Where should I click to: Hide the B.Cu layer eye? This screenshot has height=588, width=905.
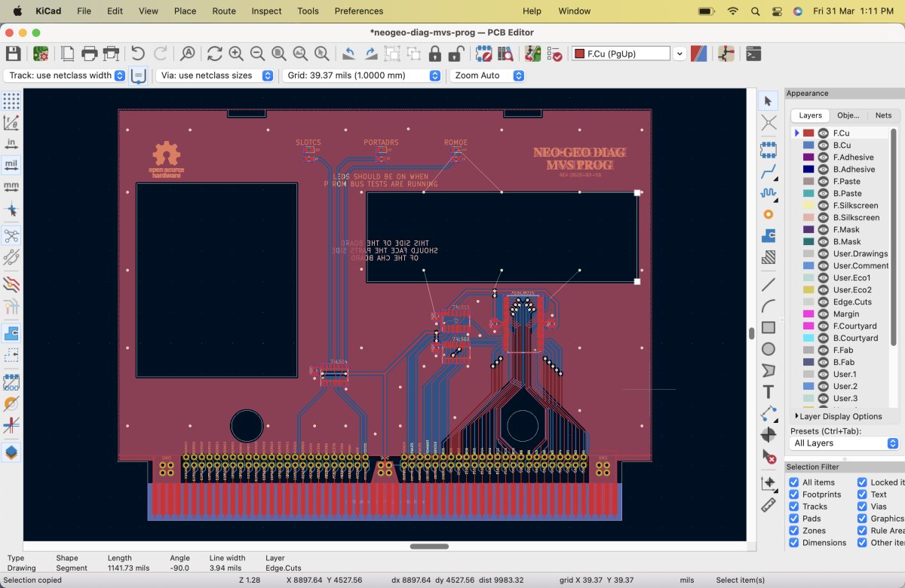824,145
